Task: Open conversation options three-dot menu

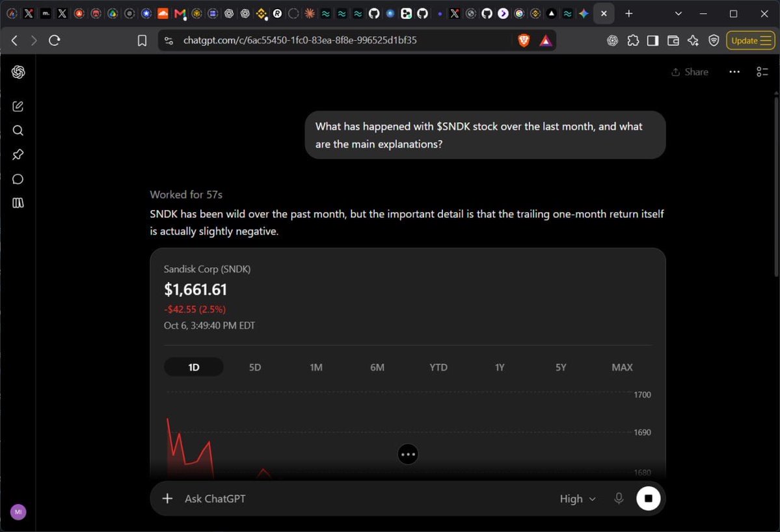Action: pos(734,72)
